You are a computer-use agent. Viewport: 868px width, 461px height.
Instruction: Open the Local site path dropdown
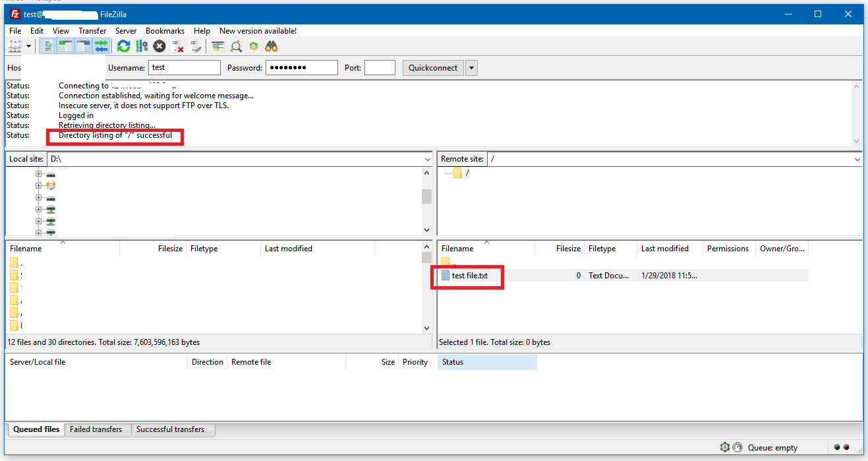click(427, 160)
